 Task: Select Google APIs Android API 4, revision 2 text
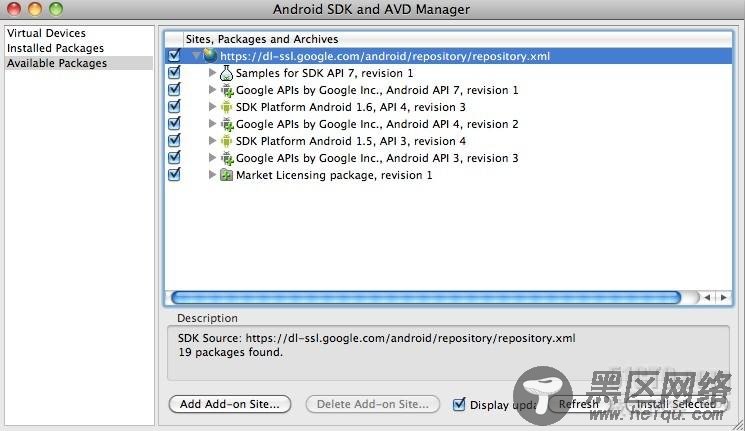pyautogui.click(x=377, y=124)
